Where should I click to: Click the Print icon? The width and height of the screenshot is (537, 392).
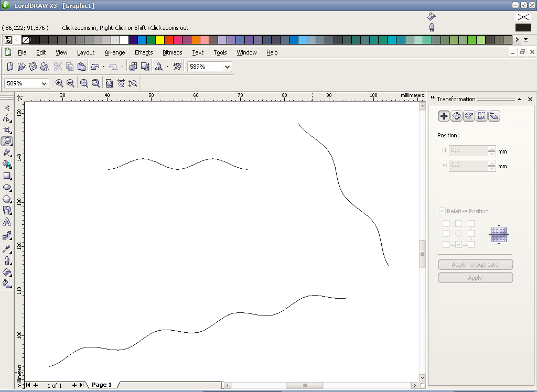[44, 67]
